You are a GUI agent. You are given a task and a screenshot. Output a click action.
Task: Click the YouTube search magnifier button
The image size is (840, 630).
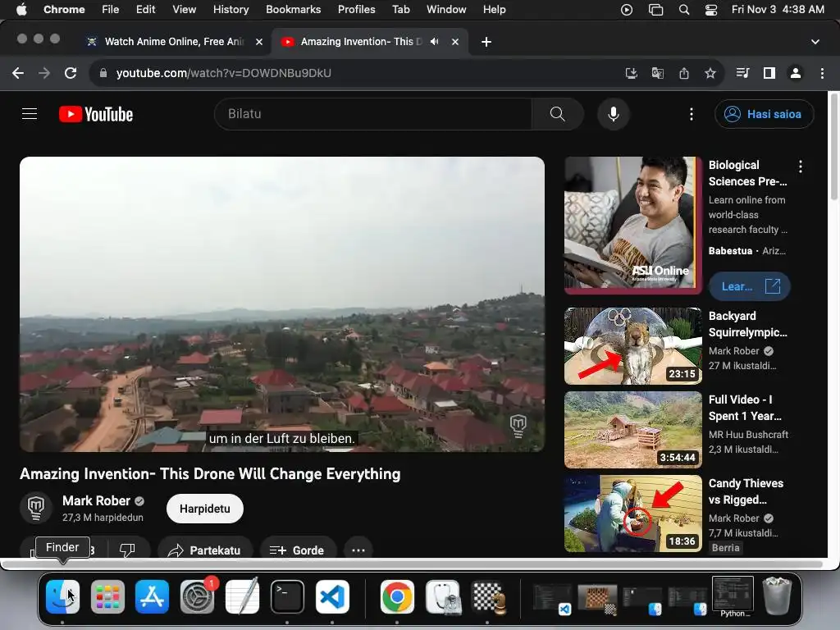[x=557, y=114]
